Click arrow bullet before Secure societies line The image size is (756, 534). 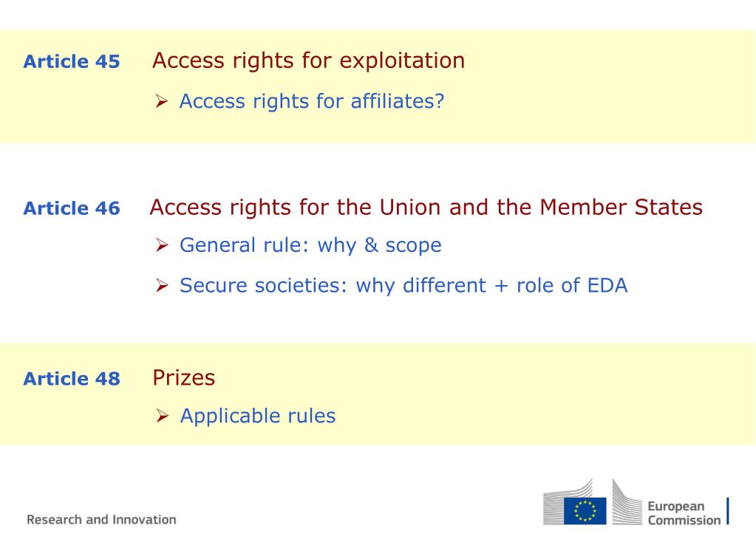[162, 285]
